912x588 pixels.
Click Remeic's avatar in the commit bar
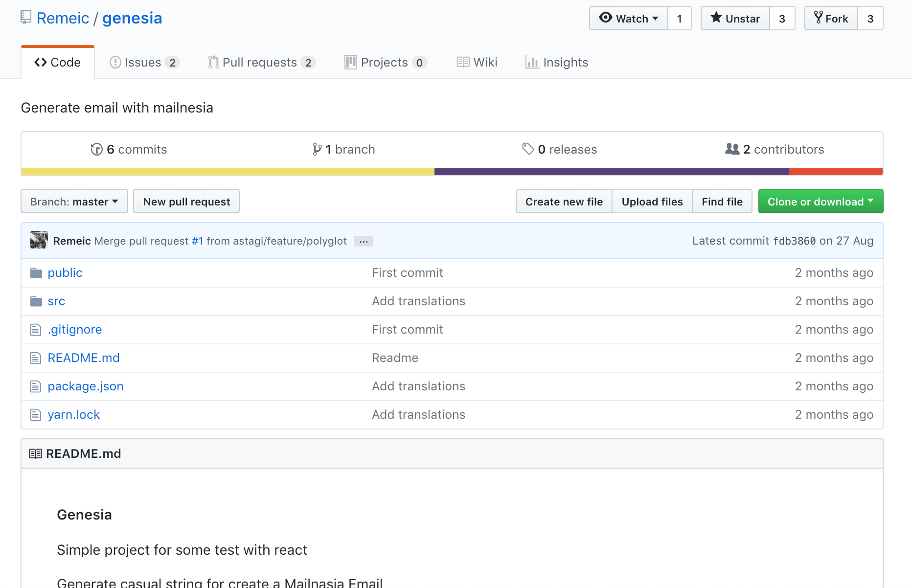(x=39, y=240)
